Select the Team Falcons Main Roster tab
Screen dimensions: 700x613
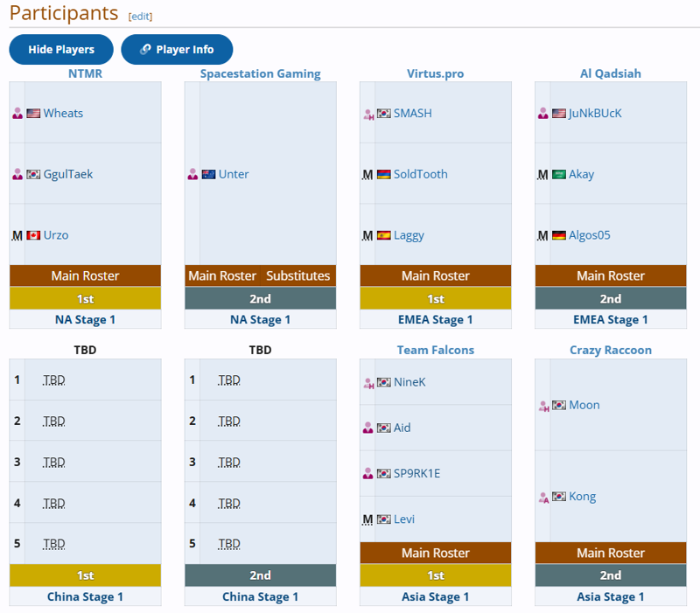[x=435, y=554]
